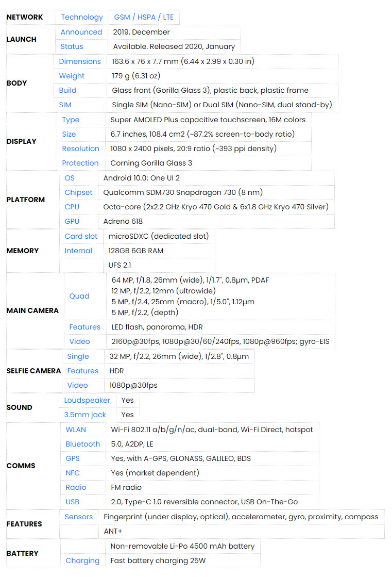Image resolution: width=392 pixels, height=577 pixels.
Task: Open the Card slot link
Action: [81, 236]
